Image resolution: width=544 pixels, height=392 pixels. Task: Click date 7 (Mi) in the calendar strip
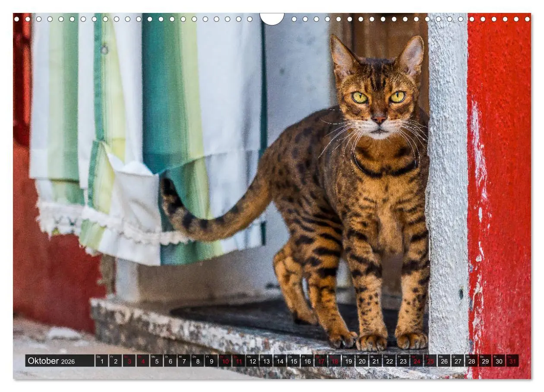tap(184, 361)
